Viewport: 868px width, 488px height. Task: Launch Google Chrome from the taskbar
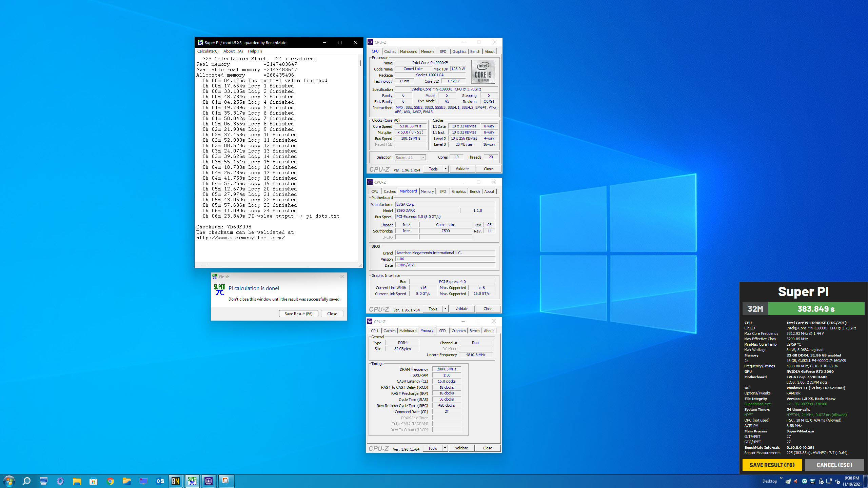point(110,481)
